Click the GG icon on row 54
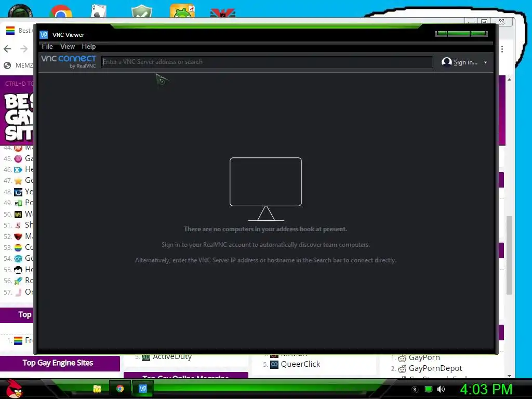532x399 pixels. pyautogui.click(x=18, y=259)
